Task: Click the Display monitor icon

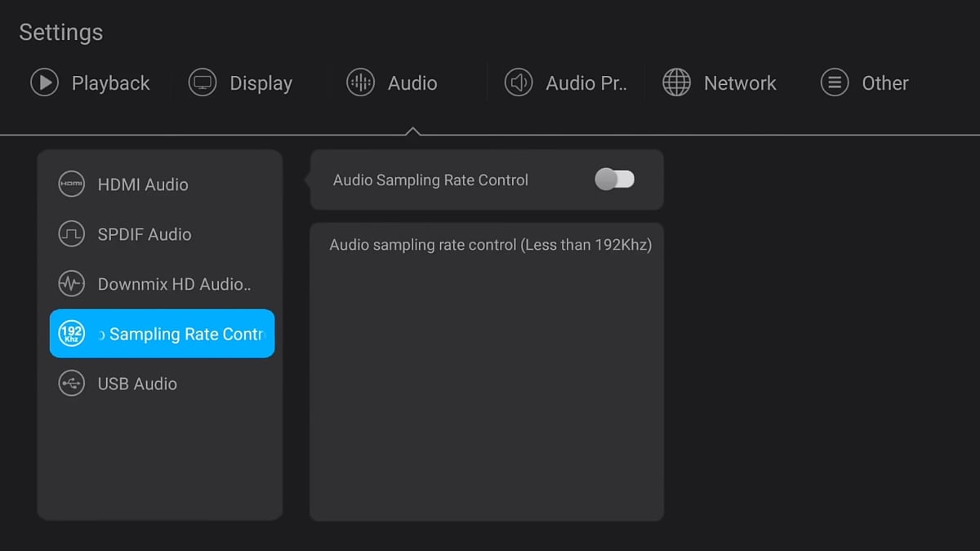Action: 203,82
